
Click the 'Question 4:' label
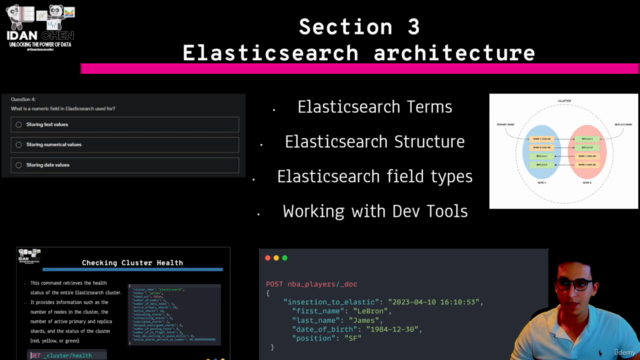[23, 99]
